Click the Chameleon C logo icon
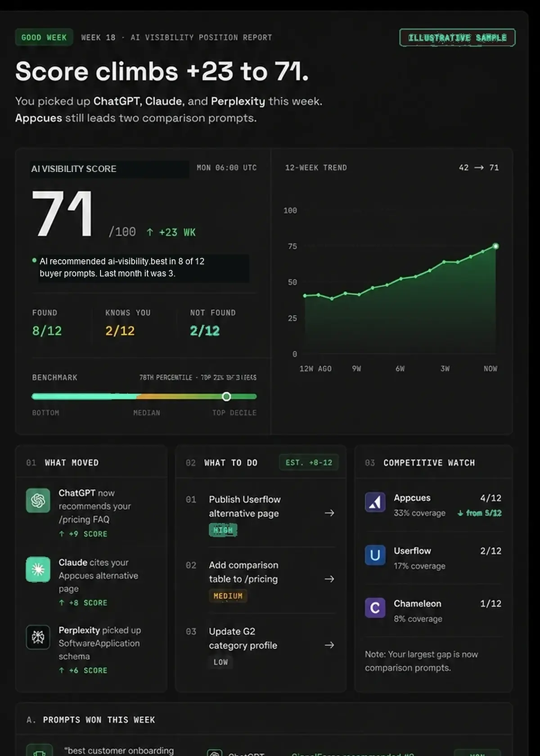This screenshot has width=540, height=756. coord(375,608)
